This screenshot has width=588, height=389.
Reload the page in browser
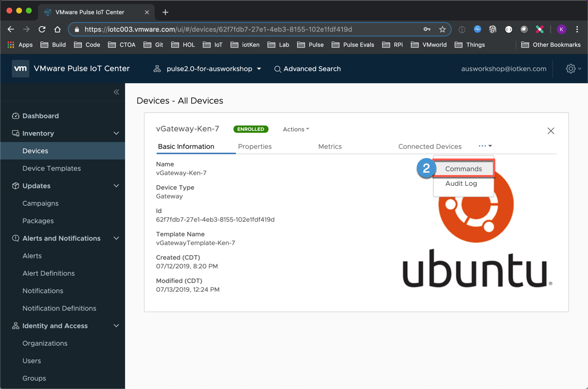coord(42,29)
